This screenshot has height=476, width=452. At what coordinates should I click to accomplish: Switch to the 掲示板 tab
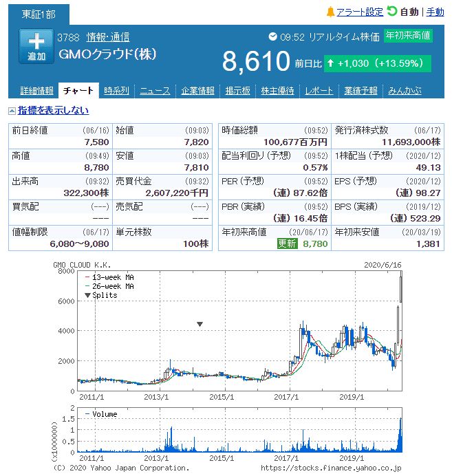(x=237, y=91)
